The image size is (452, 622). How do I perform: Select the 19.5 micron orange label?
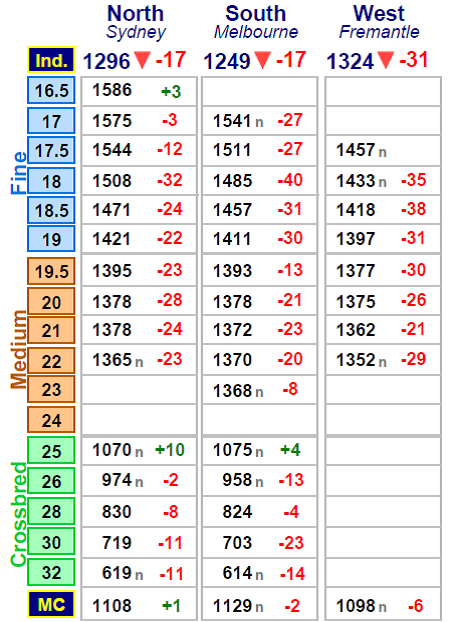coord(51,271)
